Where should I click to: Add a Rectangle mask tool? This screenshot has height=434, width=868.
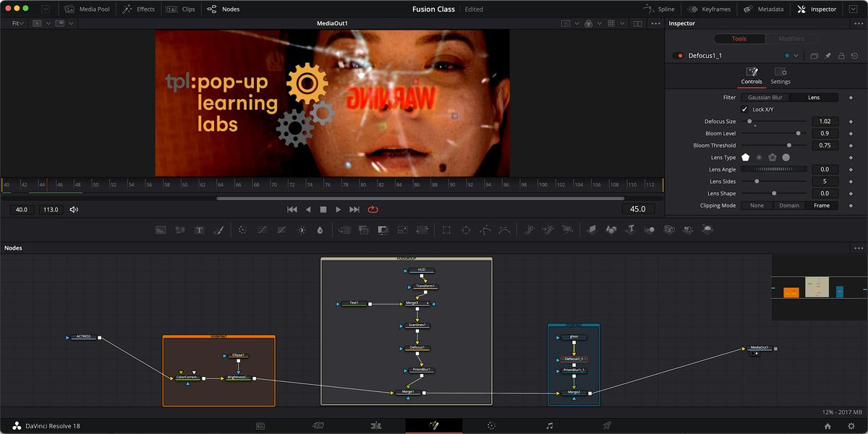[446, 230]
